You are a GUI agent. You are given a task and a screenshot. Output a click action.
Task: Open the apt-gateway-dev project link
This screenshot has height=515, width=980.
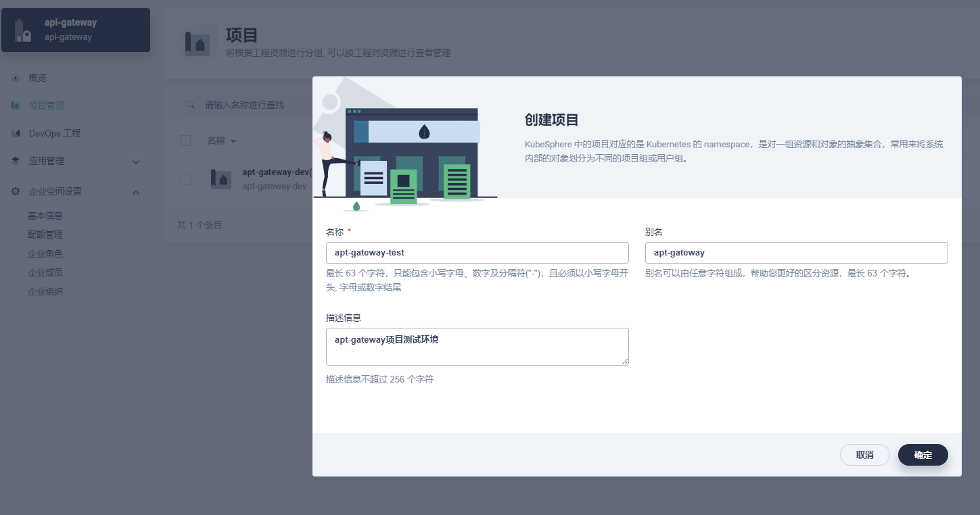pyautogui.click(x=277, y=172)
